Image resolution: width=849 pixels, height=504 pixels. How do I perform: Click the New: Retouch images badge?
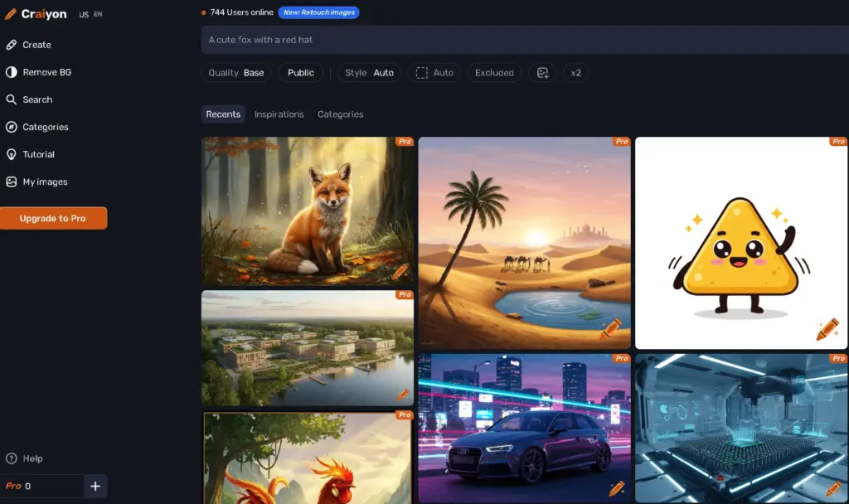[318, 12]
